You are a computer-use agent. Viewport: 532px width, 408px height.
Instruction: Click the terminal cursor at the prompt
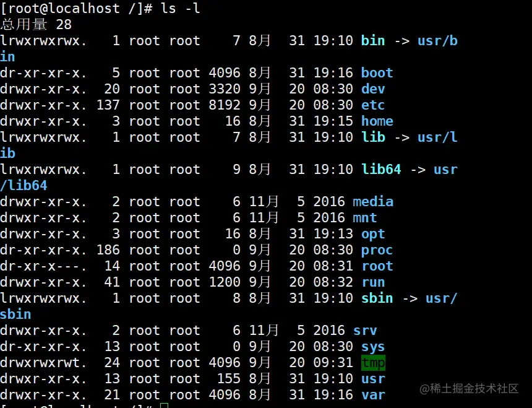[x=163, y=406]
